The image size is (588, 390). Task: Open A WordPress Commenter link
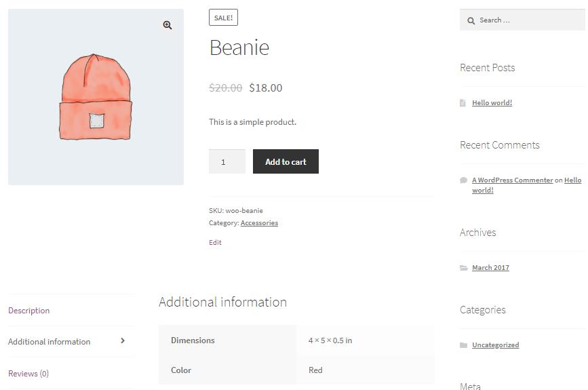coord(512,180)
